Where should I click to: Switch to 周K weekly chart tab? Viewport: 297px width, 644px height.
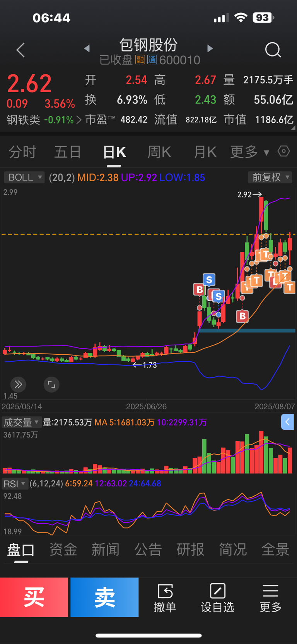pos(159,152)
